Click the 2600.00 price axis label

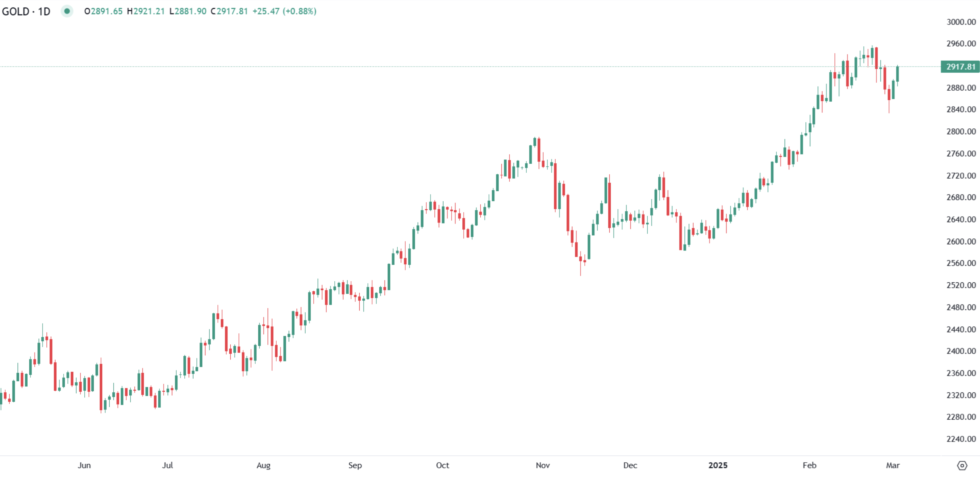[961, 242]
